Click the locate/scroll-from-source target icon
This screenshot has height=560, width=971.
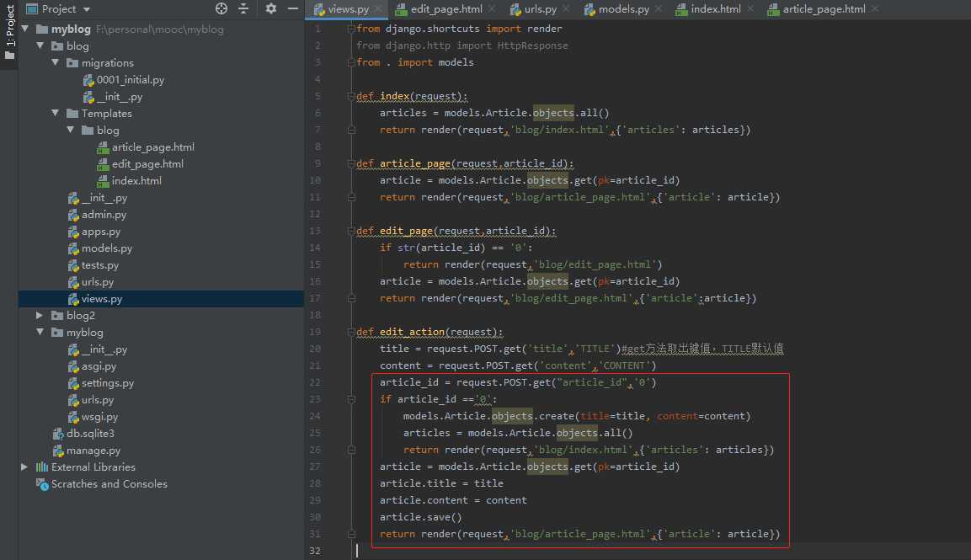click(x=221, y=8)
